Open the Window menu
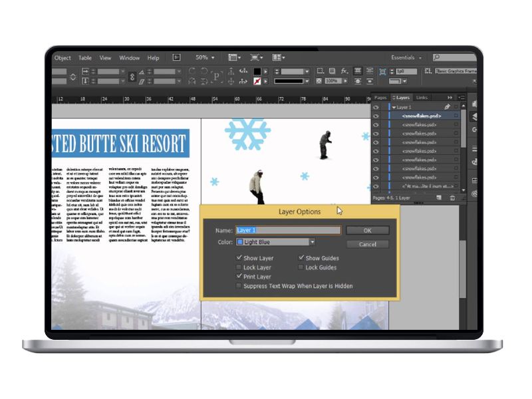Viewport: 532px width, 399px height. [129, 58]
